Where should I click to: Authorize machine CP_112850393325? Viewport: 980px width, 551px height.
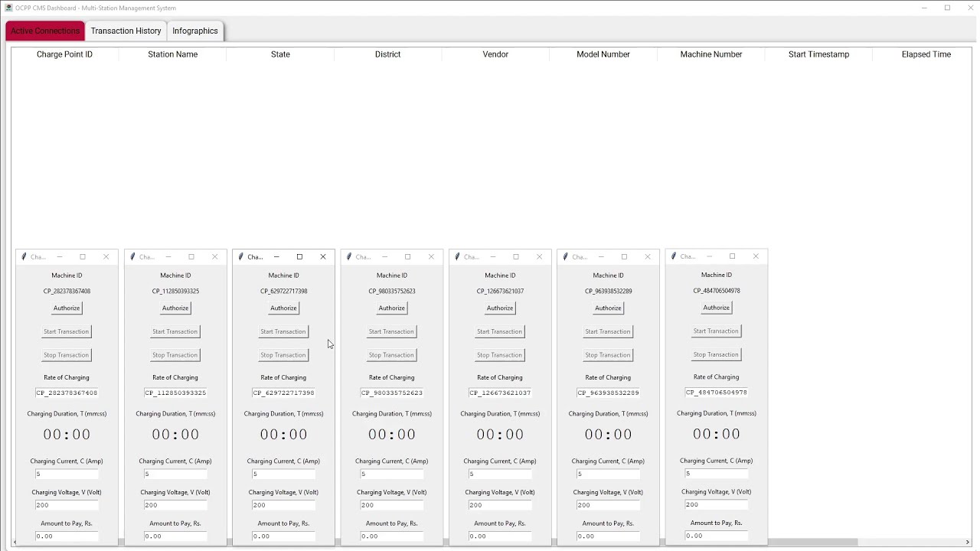tap(175, 308)
